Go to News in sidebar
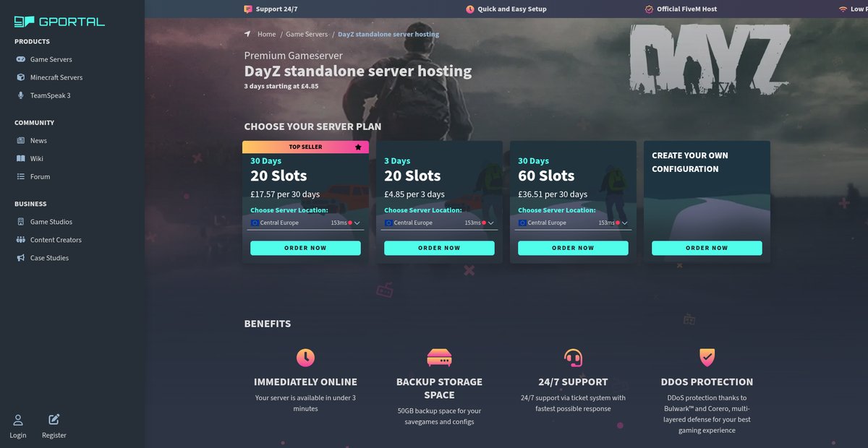This screenshot has width=868, height=448. (38, 140)
